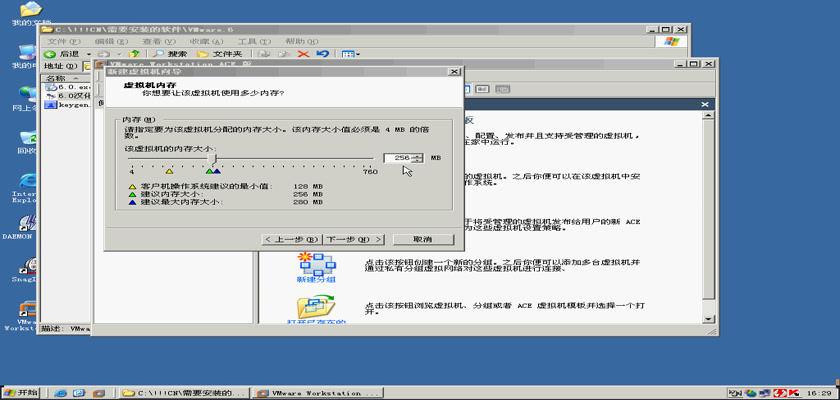Open the 文件 menu in Explorer
840x400 pixels.
click(x=64, y=41)
